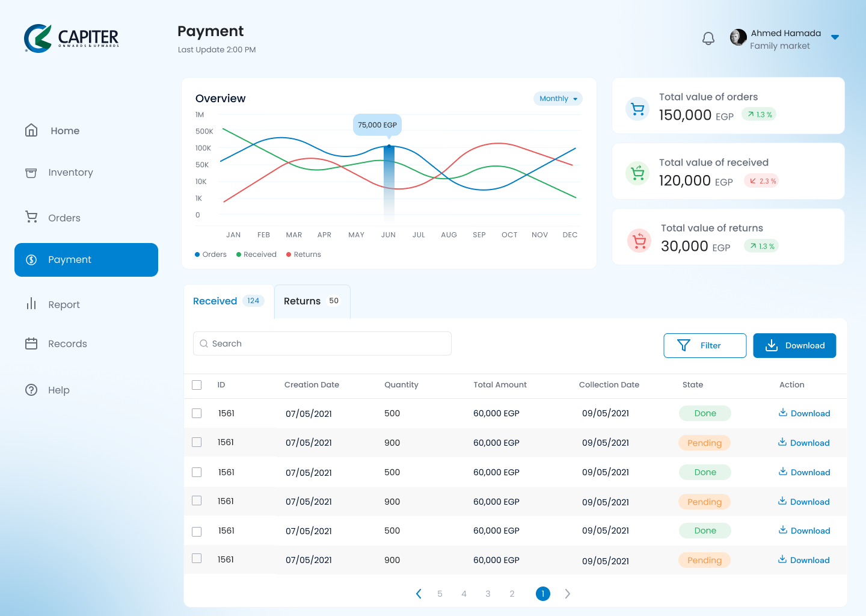Image resolution: width=866 pixels, height=616 pixels.
Task: Check second row checkbox, first Pending row
Action: tap(197, 442)
